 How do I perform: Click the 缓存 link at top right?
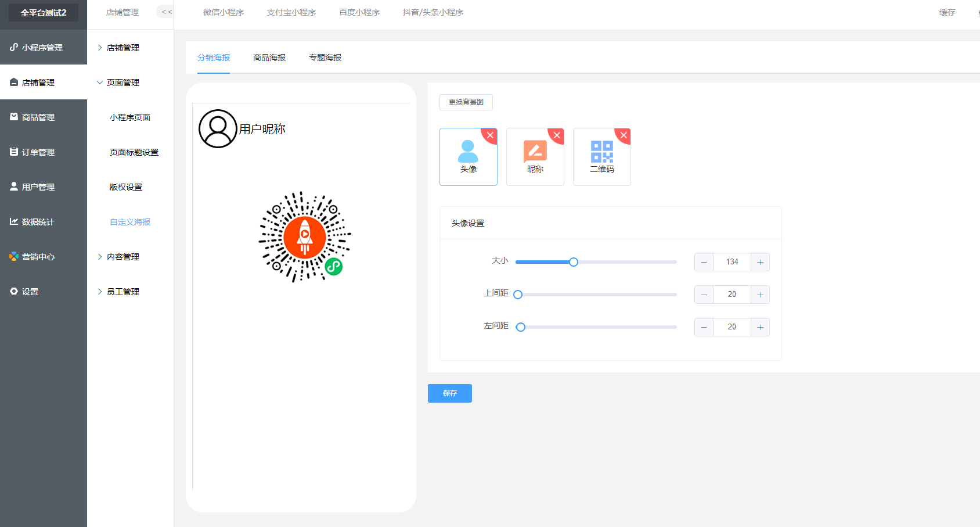point(947,12)
